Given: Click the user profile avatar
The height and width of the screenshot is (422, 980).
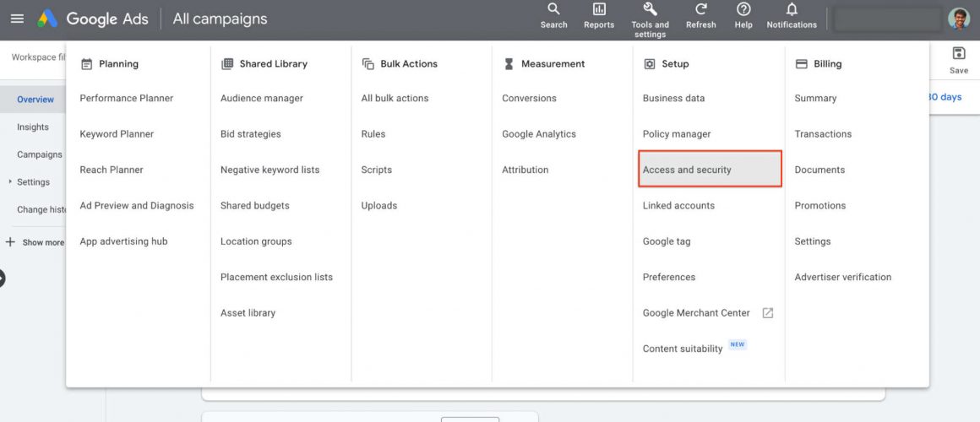Looking at the screenshot, I should tap(958, 19).
